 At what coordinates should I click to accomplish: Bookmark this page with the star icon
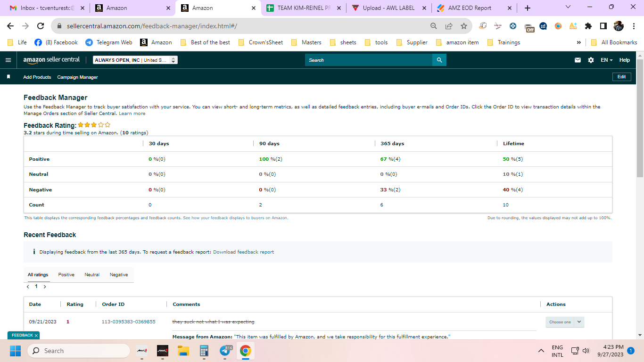(x=464, y=26)
